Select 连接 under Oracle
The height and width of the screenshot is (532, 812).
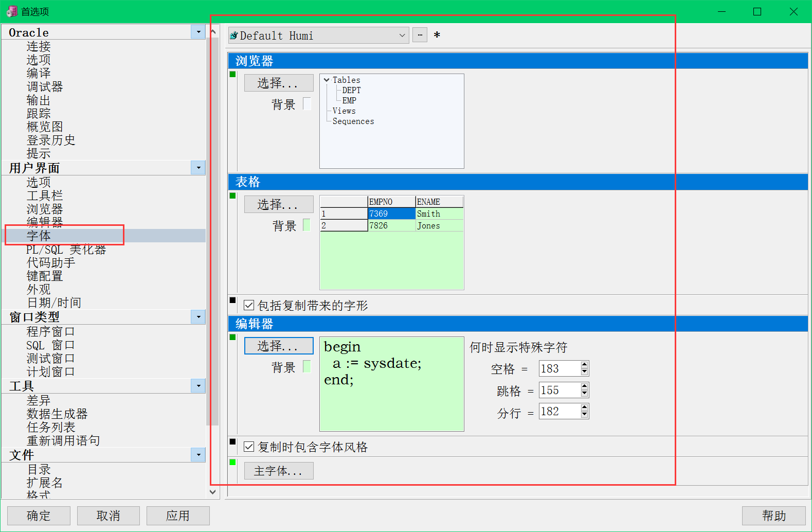39,46
